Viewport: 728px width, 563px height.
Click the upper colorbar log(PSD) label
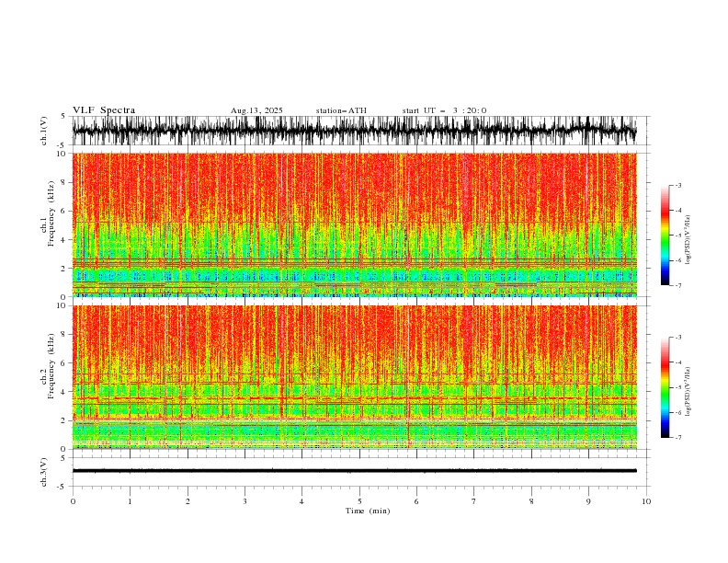tap(688, 240)
